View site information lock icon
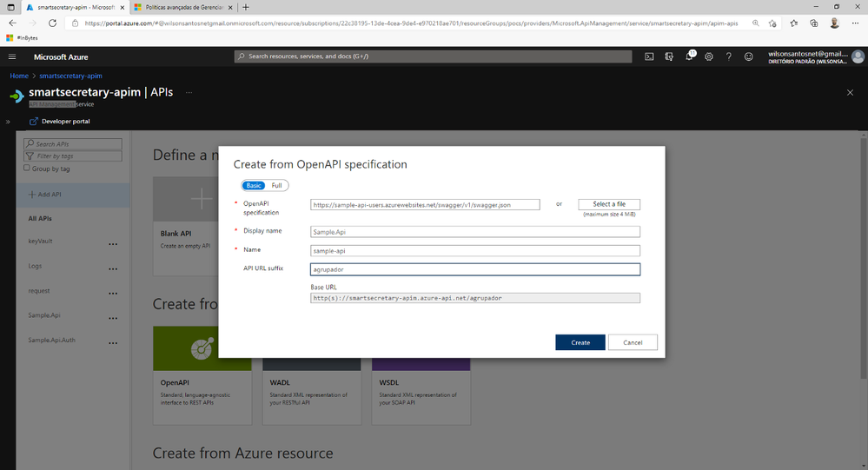Screen dimensions: 868x470 click(76, 23)
